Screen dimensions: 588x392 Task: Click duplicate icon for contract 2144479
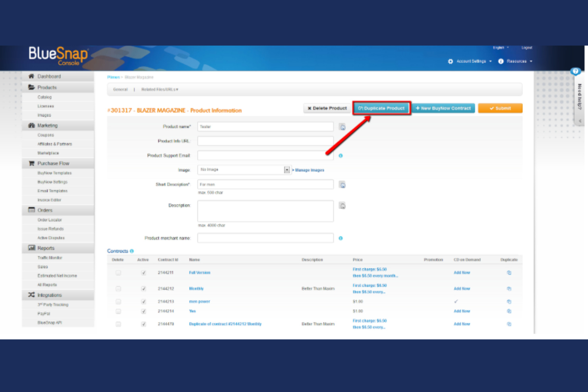509,324
